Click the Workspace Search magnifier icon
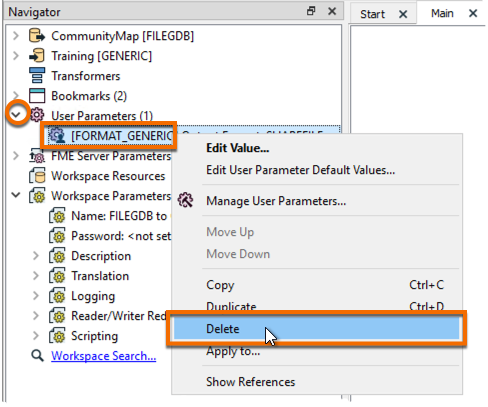Image resolution: width=488 pixels, height=407 pixels. click(x=37, y=356)
